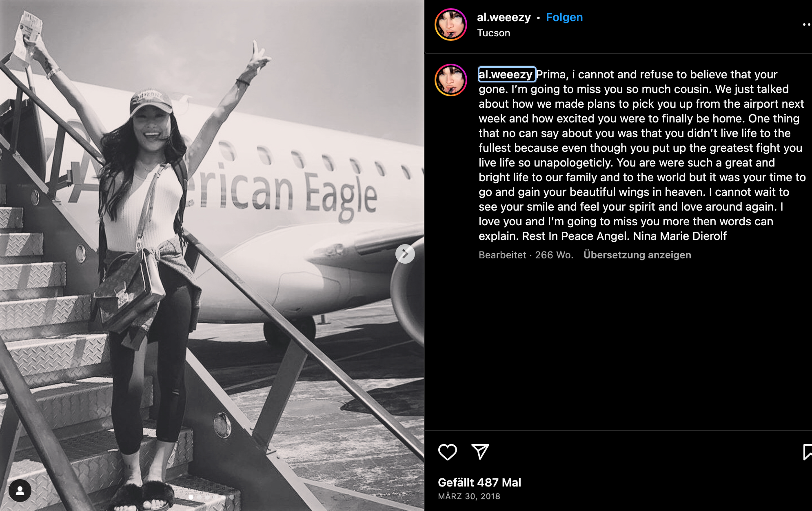Select the second carousel dot indicator
This screenshot has height=511, width=812.
[x=199, y=497]
